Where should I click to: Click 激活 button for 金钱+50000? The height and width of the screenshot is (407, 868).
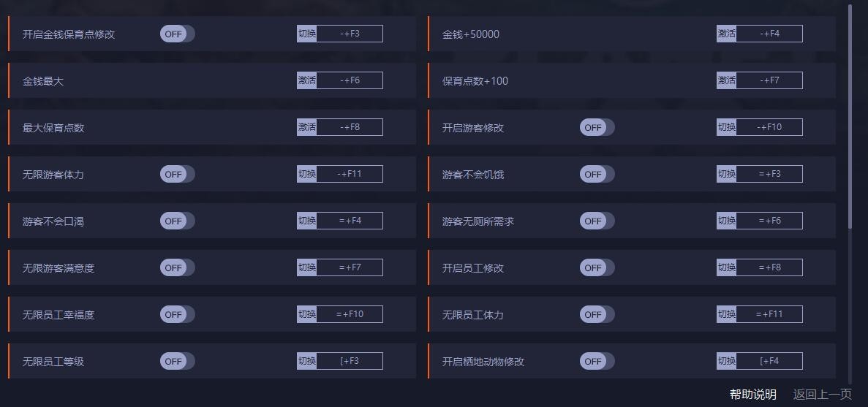726,34
